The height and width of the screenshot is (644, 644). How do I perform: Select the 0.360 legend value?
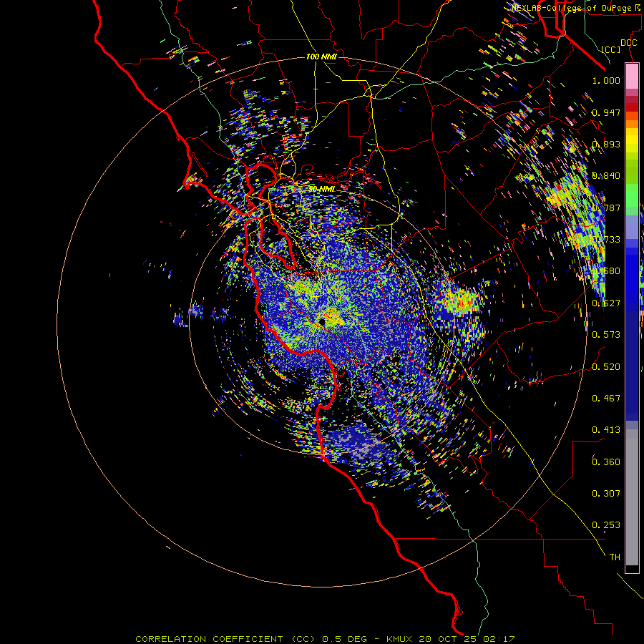[x=606, y=462]
